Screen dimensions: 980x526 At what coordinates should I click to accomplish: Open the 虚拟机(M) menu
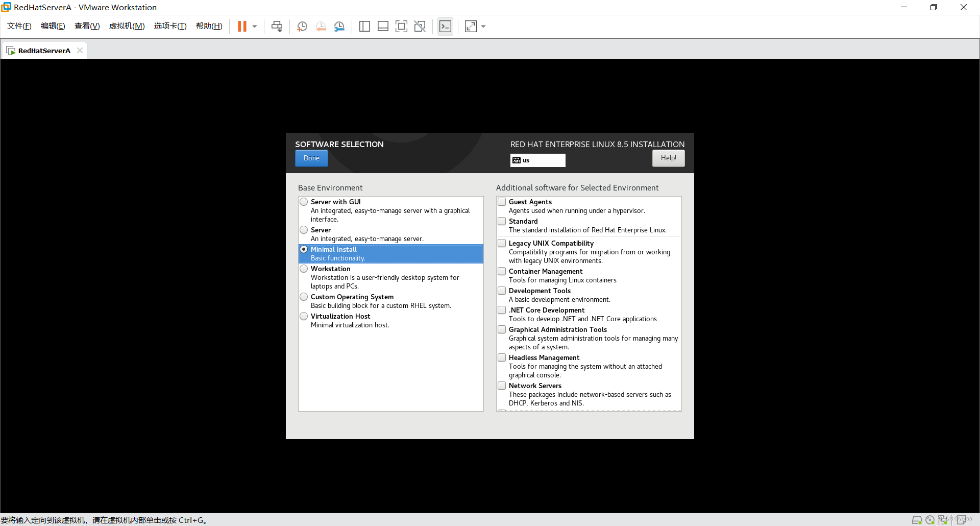tap(127, 26)
